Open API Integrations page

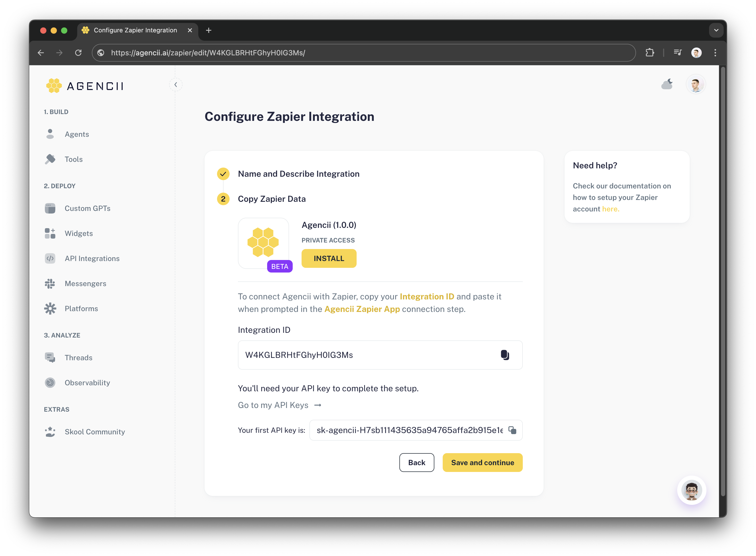pos(92,258)
